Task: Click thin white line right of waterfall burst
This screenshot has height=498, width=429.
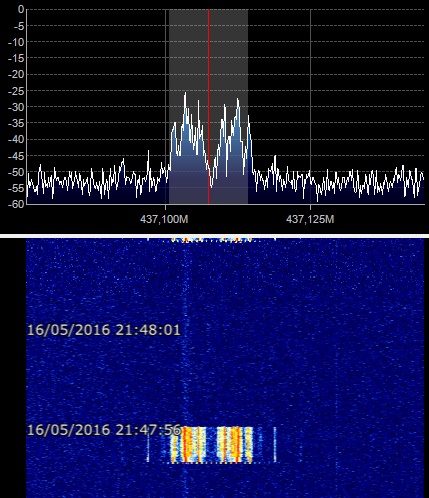Action: (x=275, y=445)
